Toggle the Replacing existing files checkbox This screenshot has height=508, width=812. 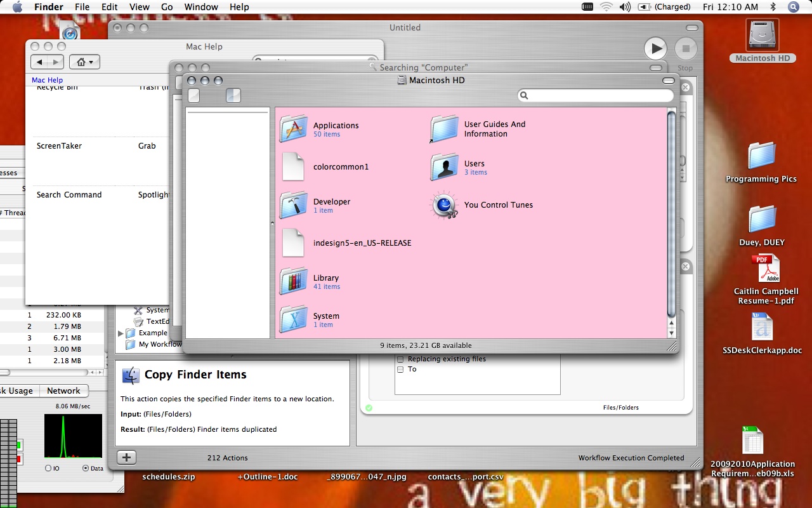400,359
